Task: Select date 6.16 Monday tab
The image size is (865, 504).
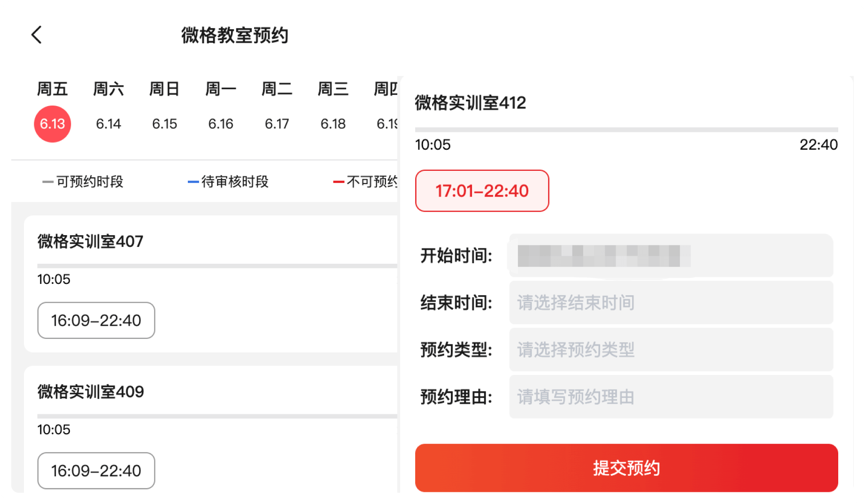Action: point(220,108)
